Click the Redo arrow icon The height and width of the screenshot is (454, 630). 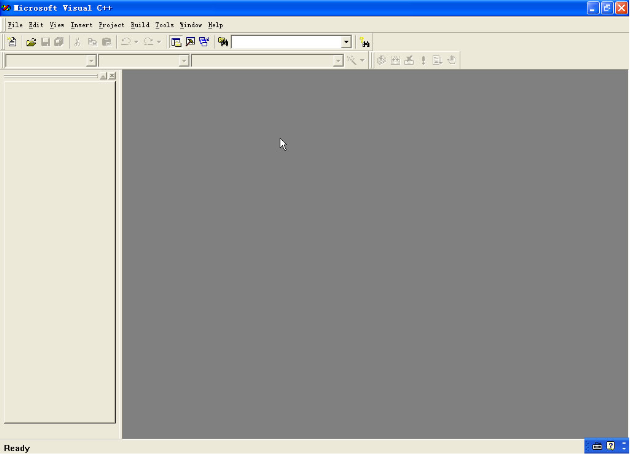click(149, 42)
